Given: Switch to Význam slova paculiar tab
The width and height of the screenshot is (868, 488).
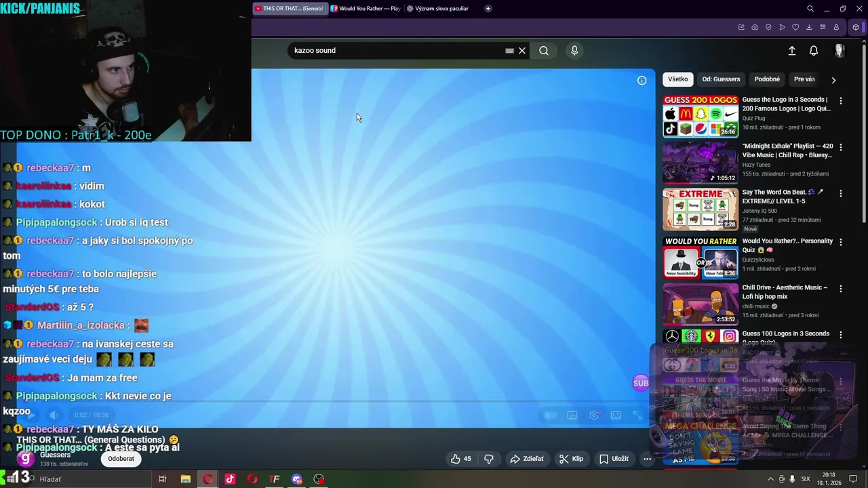Looking at the screenshot, I should point(438,9).
